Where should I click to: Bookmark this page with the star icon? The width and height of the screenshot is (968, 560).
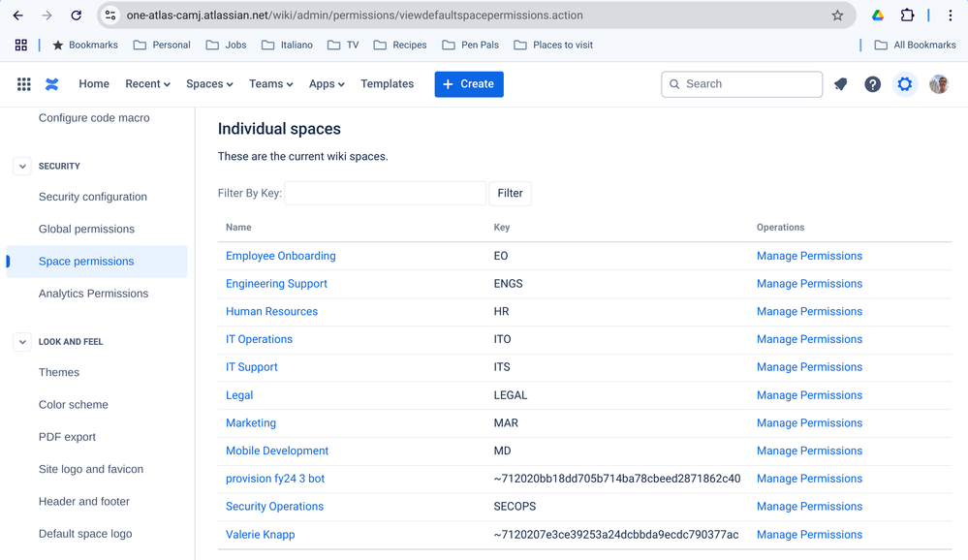tap(837, 16)
